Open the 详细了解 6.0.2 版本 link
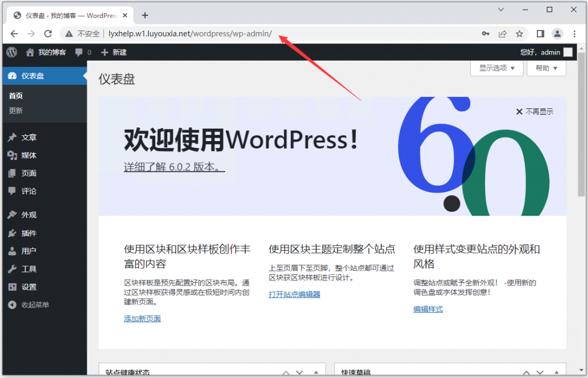588x378 pixels. (x=173, y=166)
